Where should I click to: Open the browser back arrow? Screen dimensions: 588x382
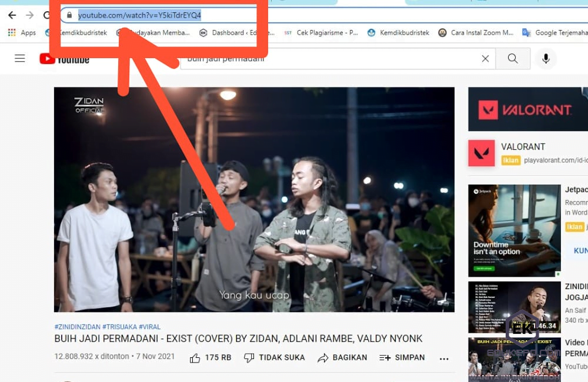(x=12, y=14)
